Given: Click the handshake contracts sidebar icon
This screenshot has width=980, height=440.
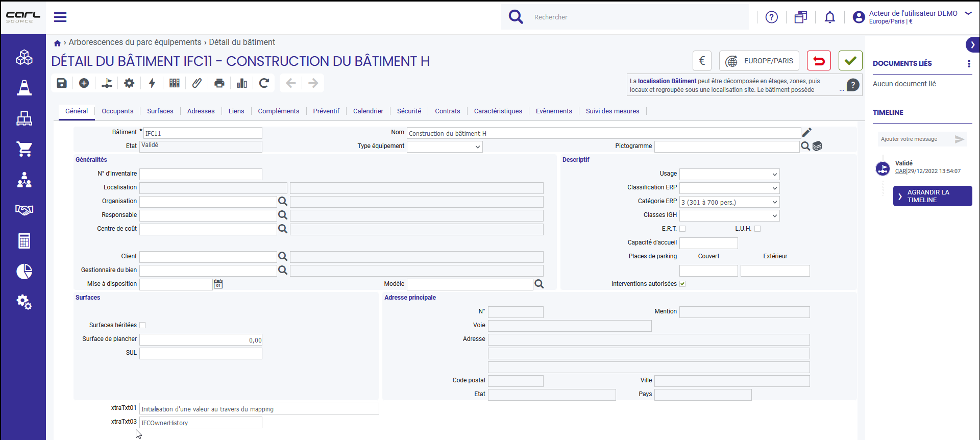Looking at the screenshot, I should (x=24, y=210).
